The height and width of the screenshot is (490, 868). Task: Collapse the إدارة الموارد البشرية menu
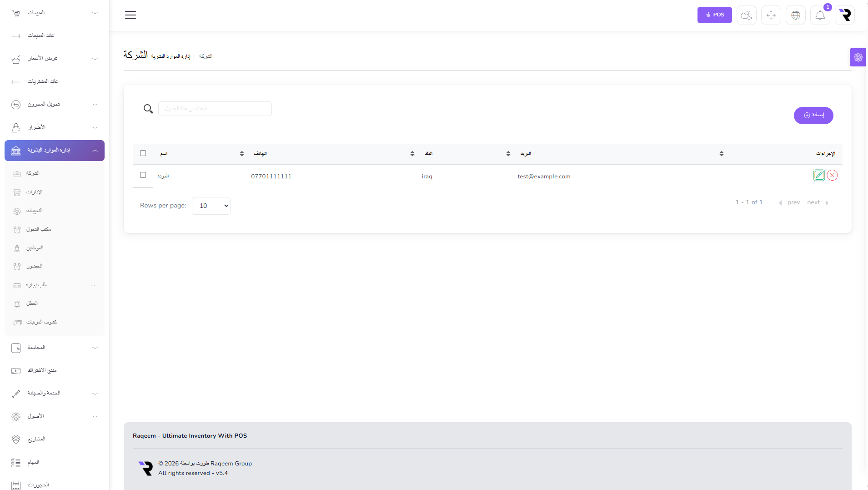click(55, 151)
